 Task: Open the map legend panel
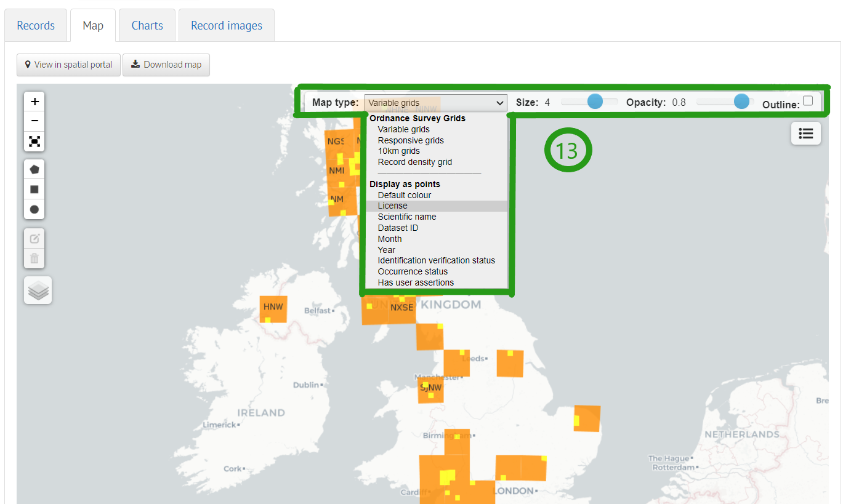point(805,133)
